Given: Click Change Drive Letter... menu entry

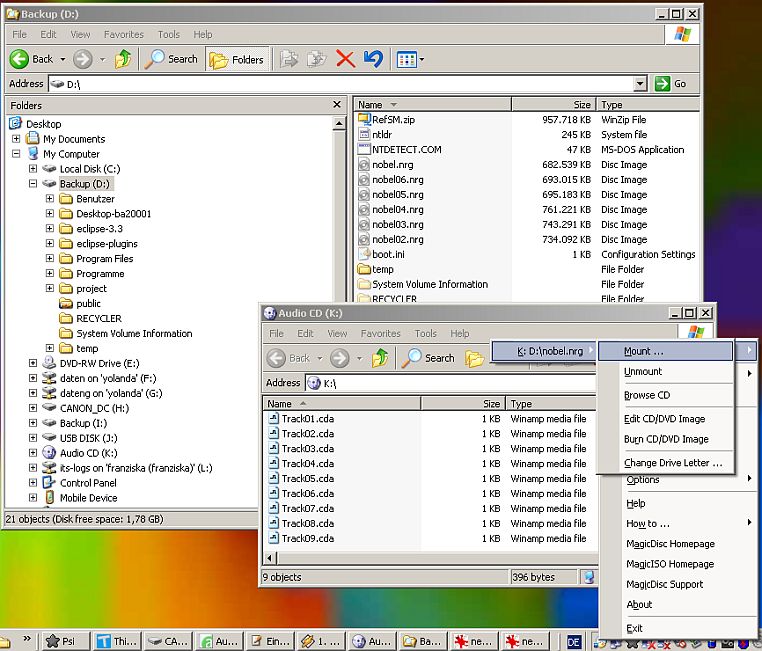Looking at the screenshot, I should point(672,463).
